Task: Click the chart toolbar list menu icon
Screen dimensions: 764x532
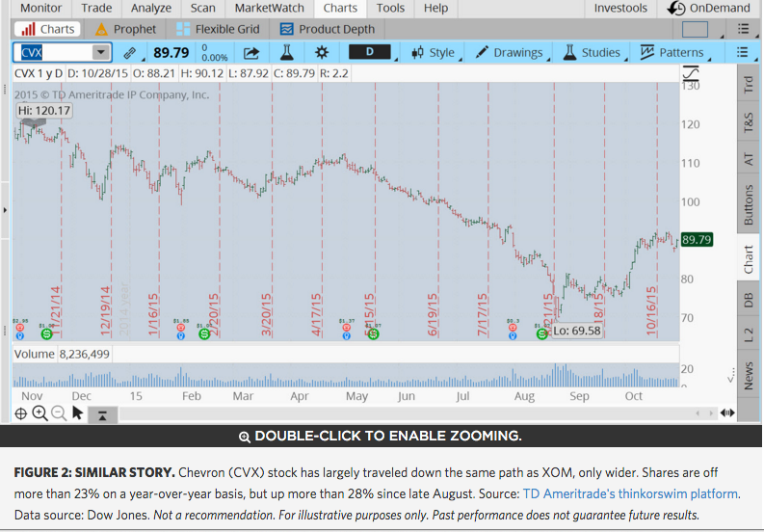Action: tap(742, 52)
